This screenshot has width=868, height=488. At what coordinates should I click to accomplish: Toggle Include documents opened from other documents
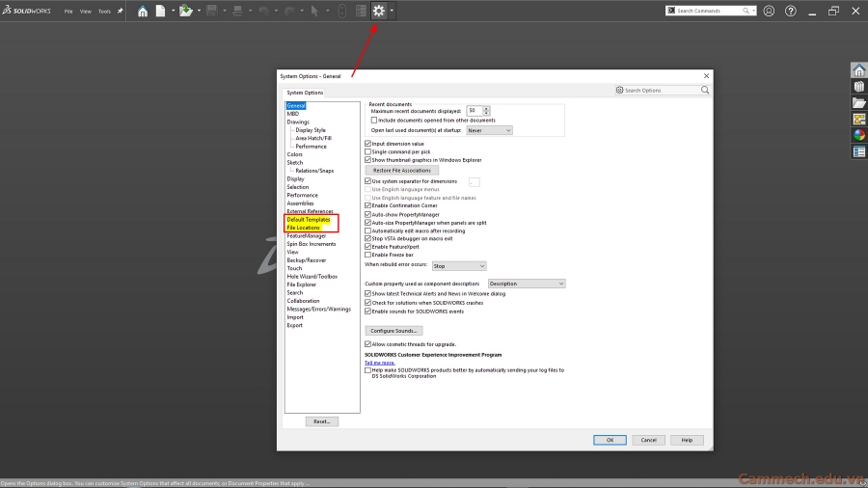point(374,120)
